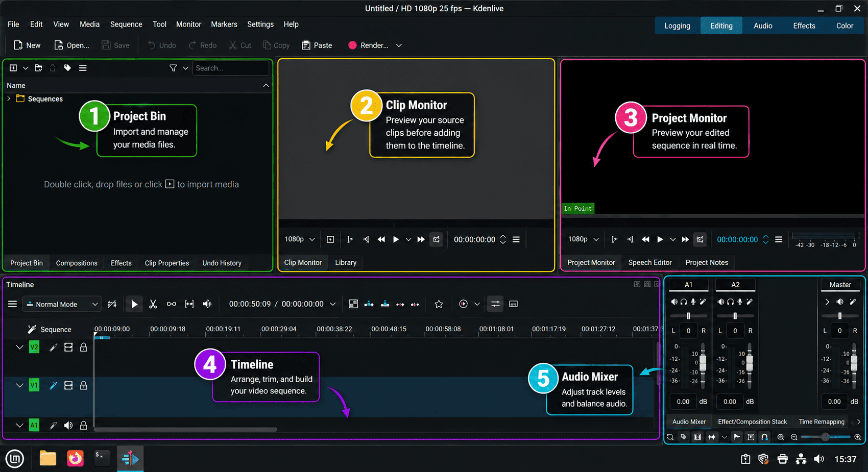The image size is (868, 472).
Task: Click the Clip Monitor options hamburger icon
Action: (516, 239)
